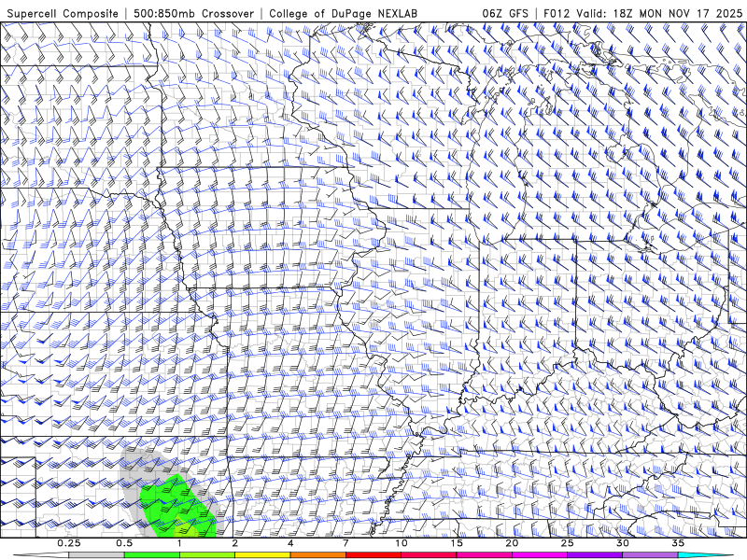Select the purple legend swatch between 25 and 30

595,555
